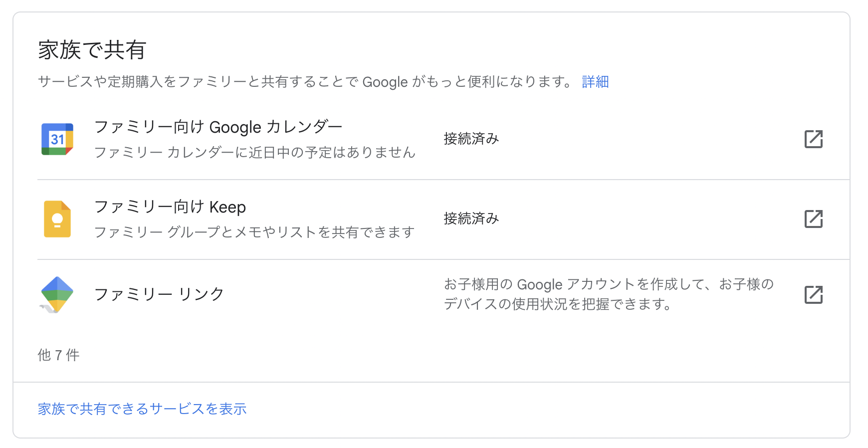Click the yellow Google Keep icon

[x=57, y=219]
